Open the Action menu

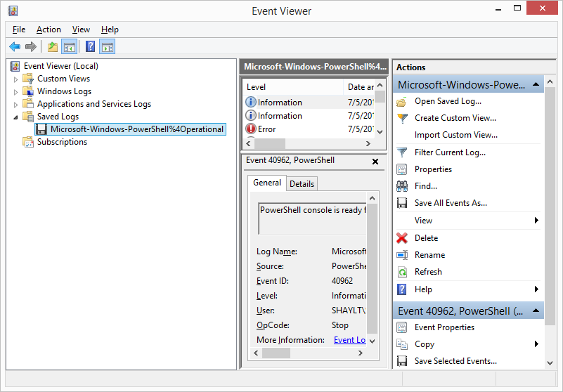[48, 30]
